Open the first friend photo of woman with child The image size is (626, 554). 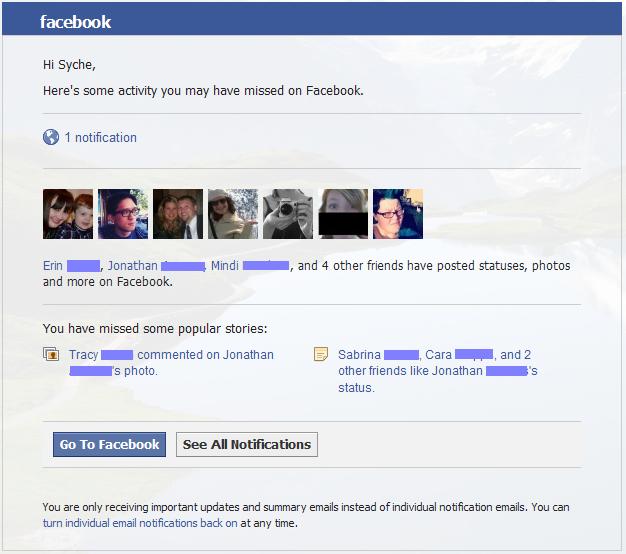68,214
